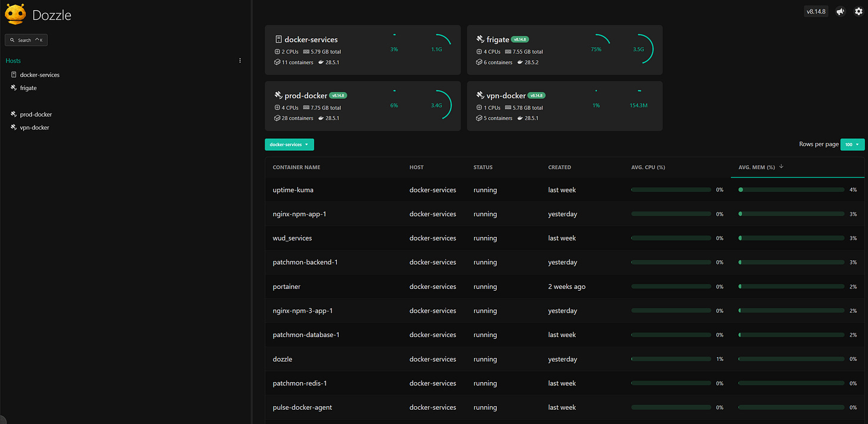
Task: Click the Dozzle bee logo icon
Action: 15,14
